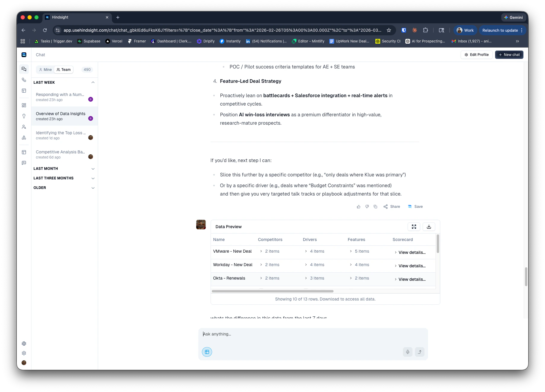Give a thumbs up to the response
Image resolution: width=545 pixels, height=392 pixels.
click(x=358, y=207)
